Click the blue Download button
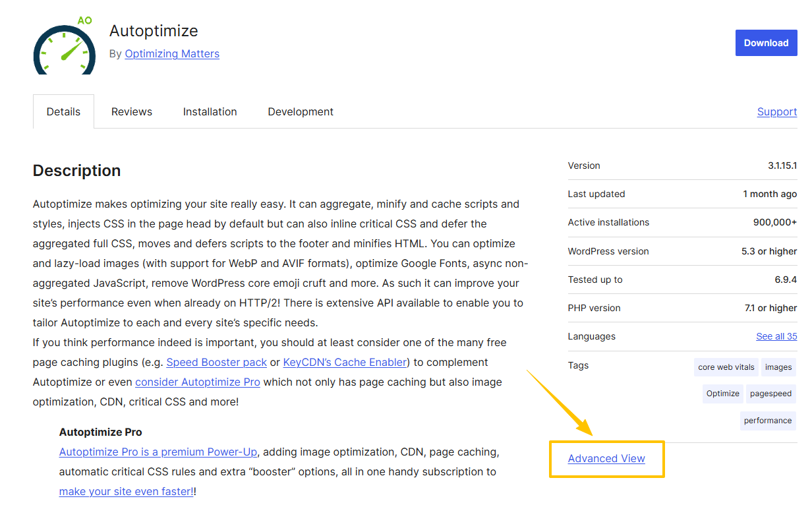 [766, 43]
